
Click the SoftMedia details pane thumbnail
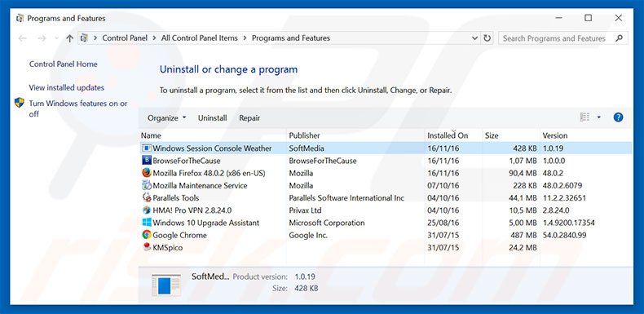(x=166, y=285)
